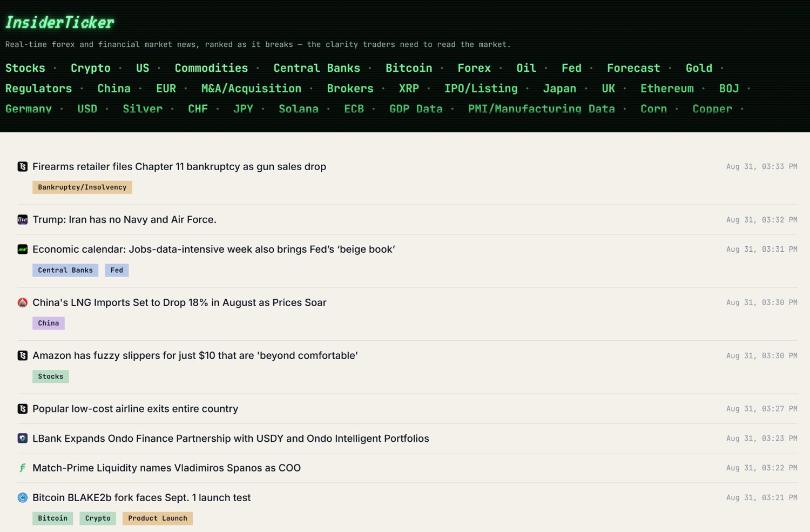Click the blue icon beside Bitcoin BLAKE2b headline
810x532 pixels.
tap(22, 497)
